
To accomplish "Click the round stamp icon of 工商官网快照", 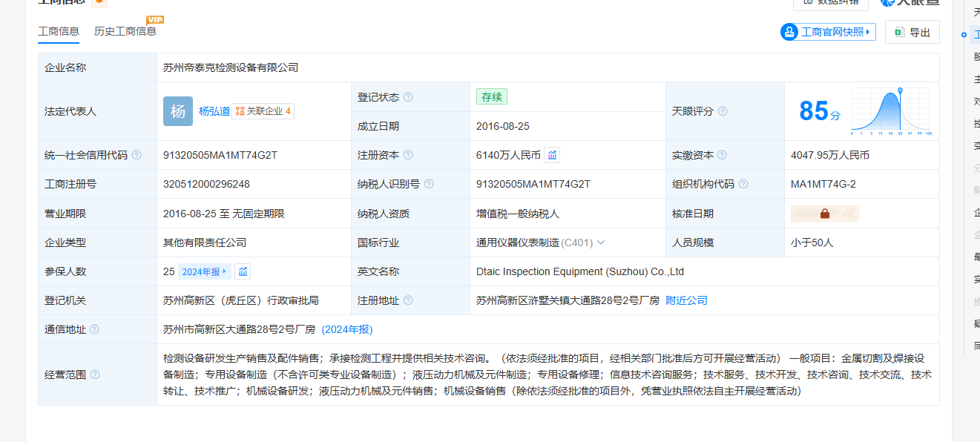I will click(x=789, y=32).
